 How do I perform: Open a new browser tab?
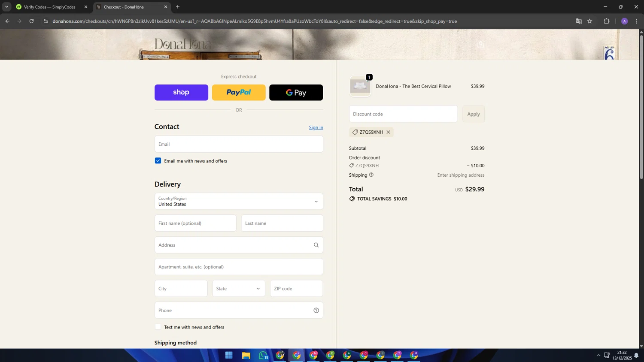(178, 7)
